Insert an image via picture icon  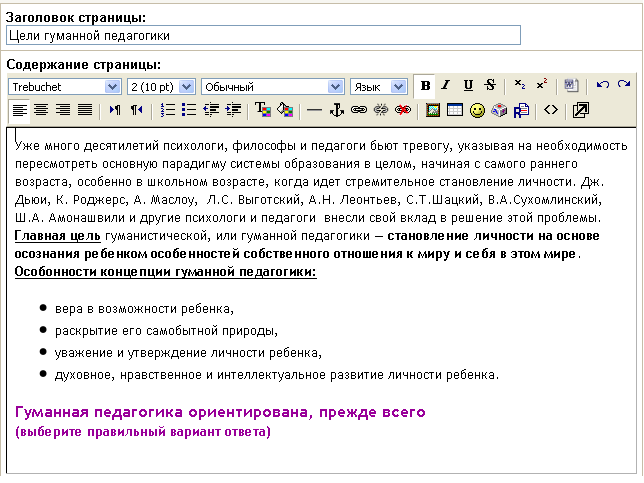(x=433, y=110)
